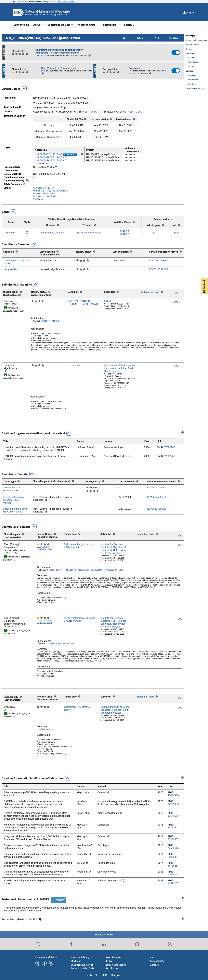Open RCV000014501.9 in germline conditions table
Image resolution: width=208 pixels, height=980 pixels.
coord(158,261)
